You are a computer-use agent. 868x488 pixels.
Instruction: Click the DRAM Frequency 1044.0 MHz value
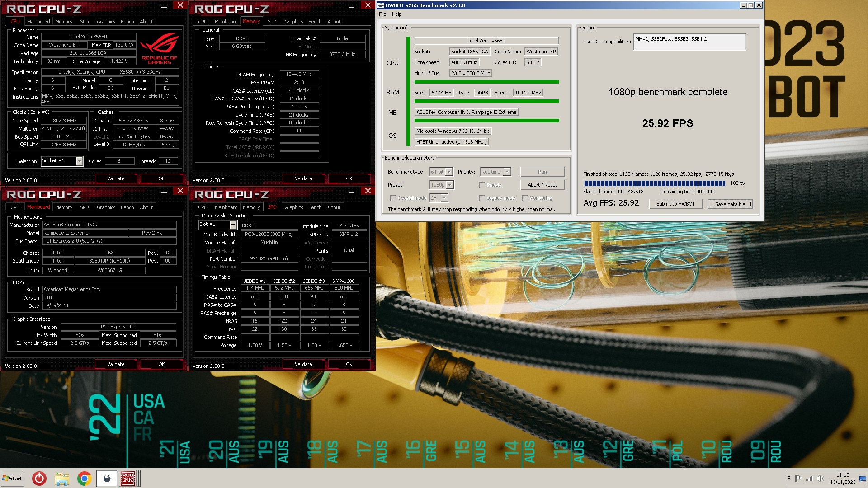pos(299,74)
